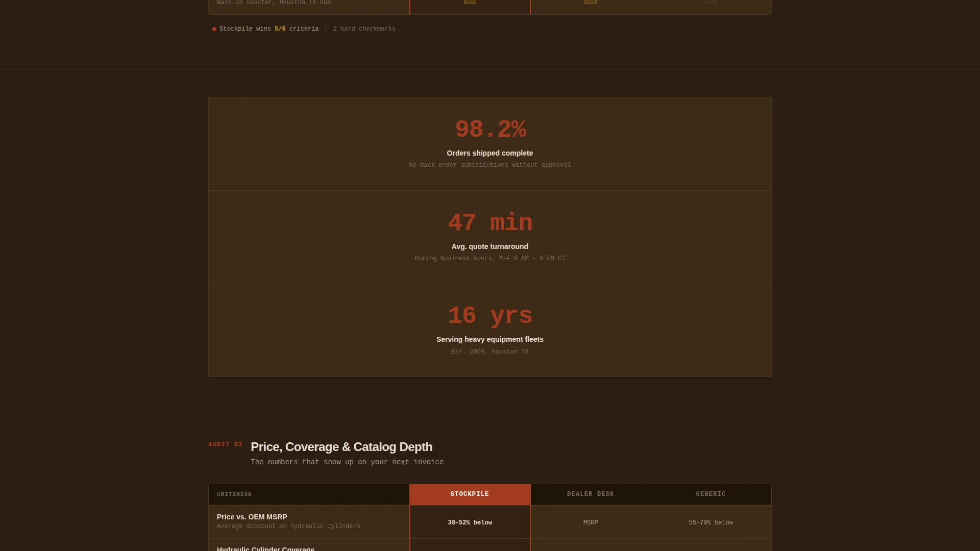Click 'Average discount on hydraulic cylinders' description

point(288,527)
